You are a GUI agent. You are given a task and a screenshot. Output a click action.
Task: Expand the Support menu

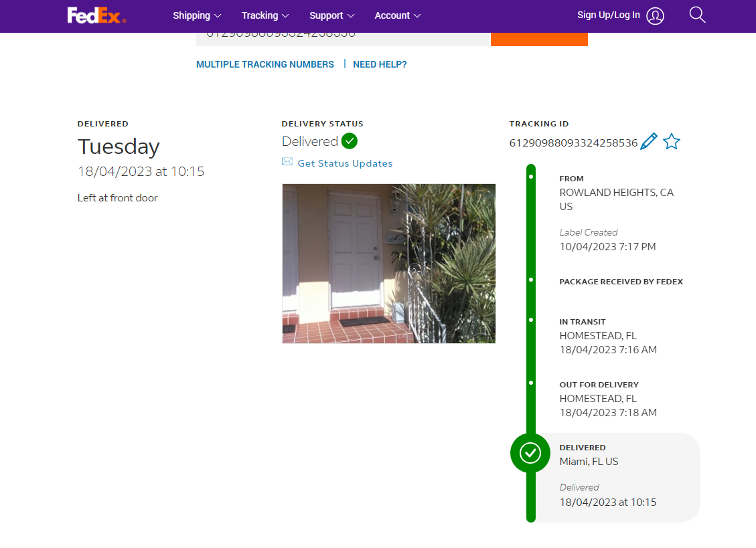[x=331, y=15]
